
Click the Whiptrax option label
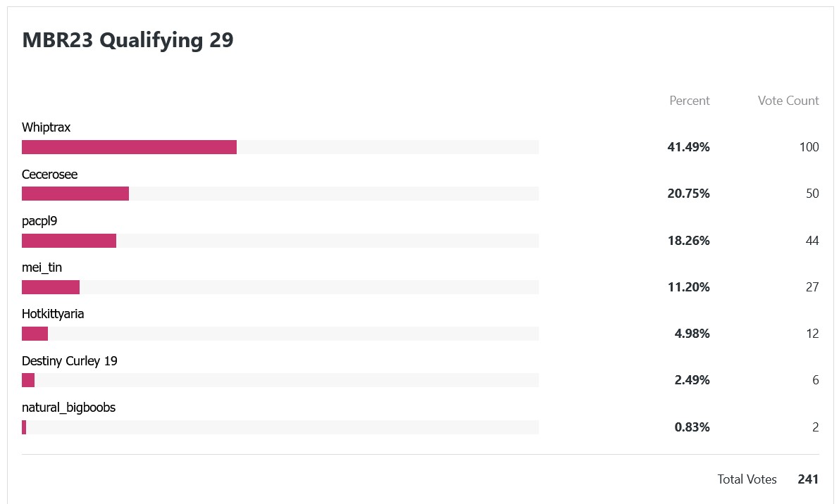click(x=46, y=127)
